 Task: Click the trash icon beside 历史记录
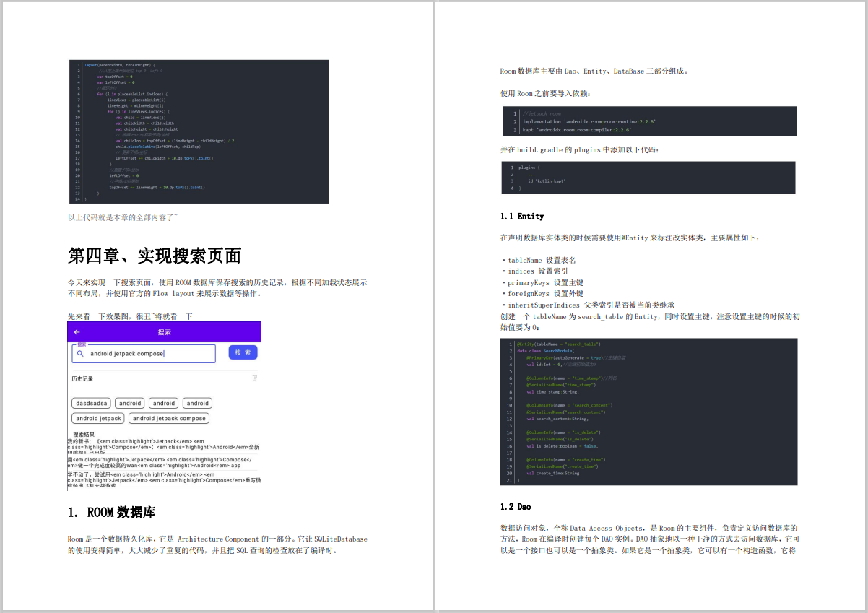coord(254,378)
